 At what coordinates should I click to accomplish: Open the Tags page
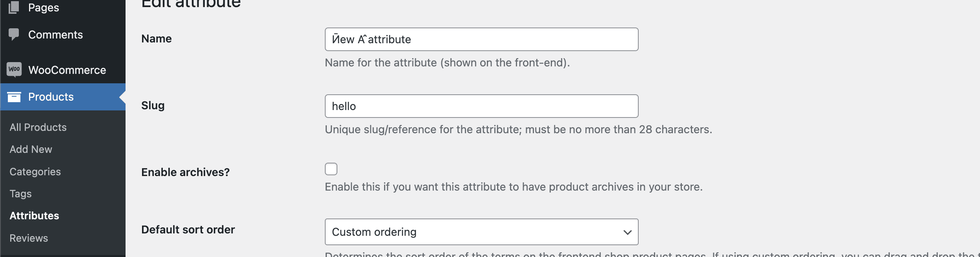point(20,193)
